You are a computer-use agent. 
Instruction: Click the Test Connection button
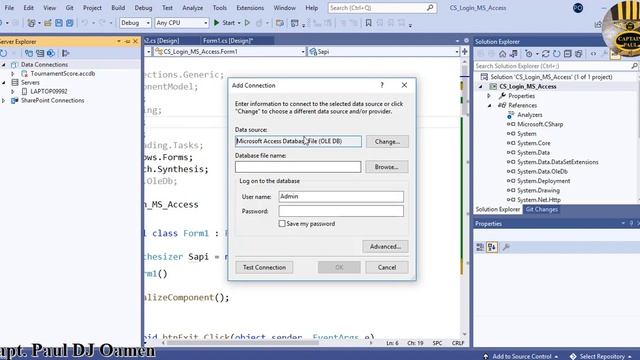click(264, 267)
